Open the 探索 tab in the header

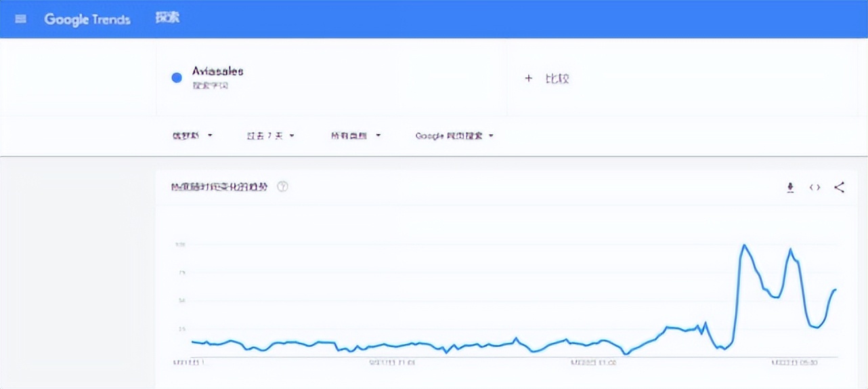coord(167,18)
